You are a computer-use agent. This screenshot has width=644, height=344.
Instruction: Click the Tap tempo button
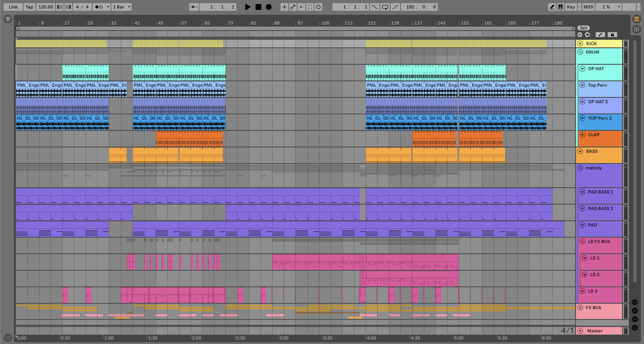(x=29, y=7)
